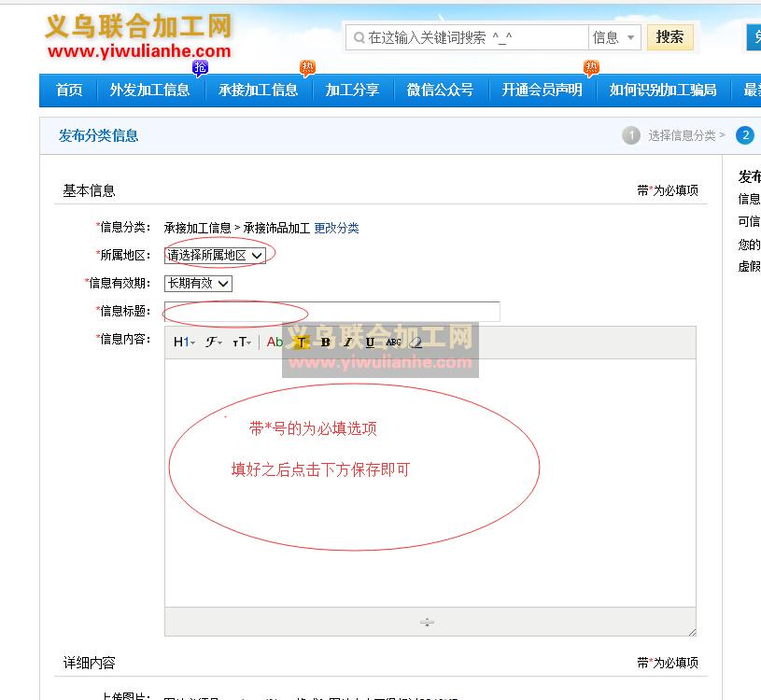Click the 信息标题 title input field
This screenshot has width=761, height=700.
(x=332, y=311)
